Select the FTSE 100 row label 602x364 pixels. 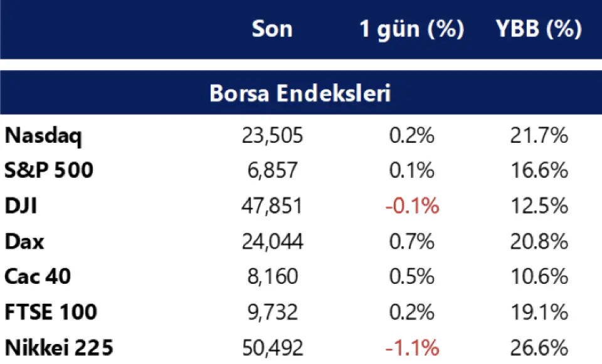pyautogui.click(x=51, y=312)
